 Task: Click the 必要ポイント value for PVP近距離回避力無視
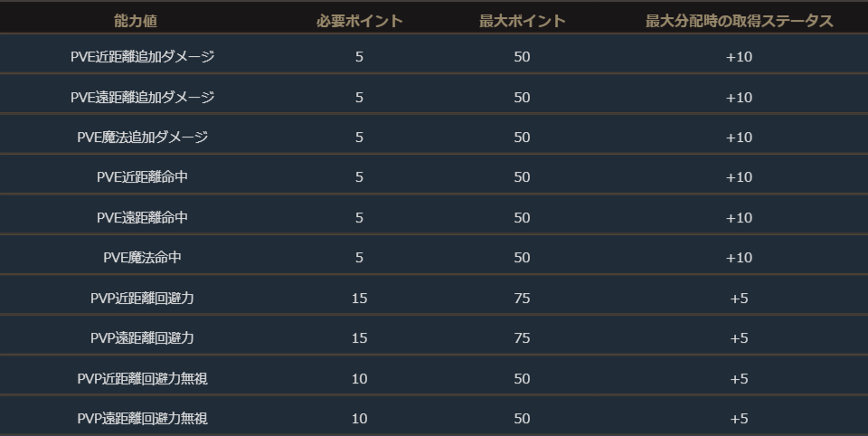click(x=359, y=379)
